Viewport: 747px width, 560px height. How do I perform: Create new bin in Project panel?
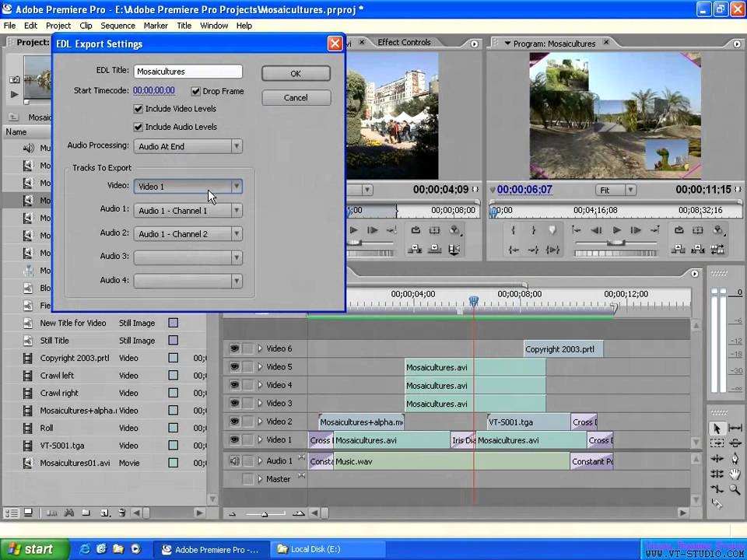(86, 513)
